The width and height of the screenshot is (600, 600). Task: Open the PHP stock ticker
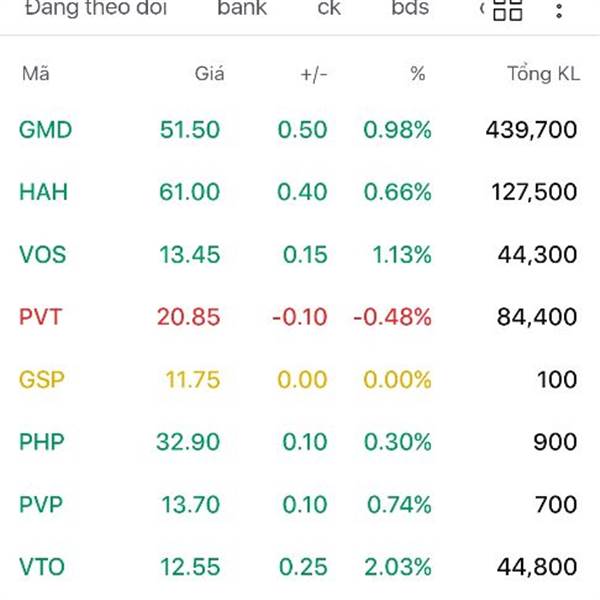click(42, 442)
